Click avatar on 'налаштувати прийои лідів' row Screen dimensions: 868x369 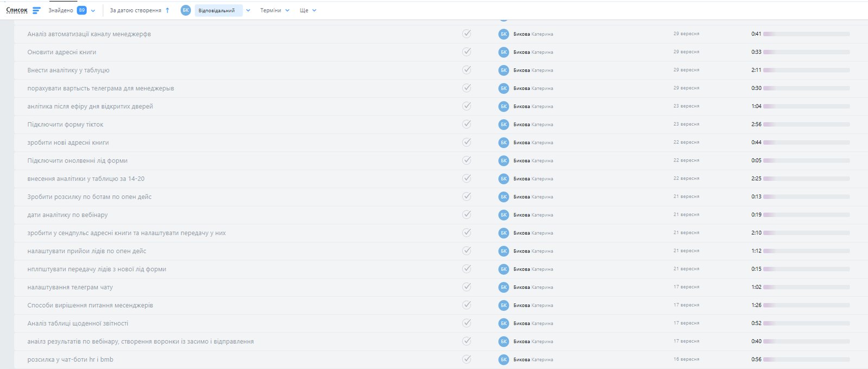click(503, 251)
